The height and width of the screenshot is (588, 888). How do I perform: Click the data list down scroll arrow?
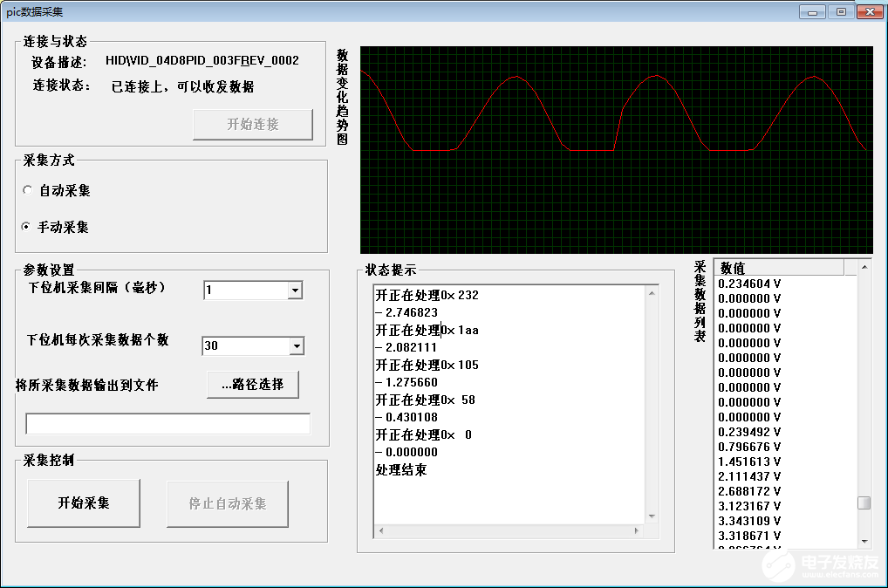click(x=864, y=542)
